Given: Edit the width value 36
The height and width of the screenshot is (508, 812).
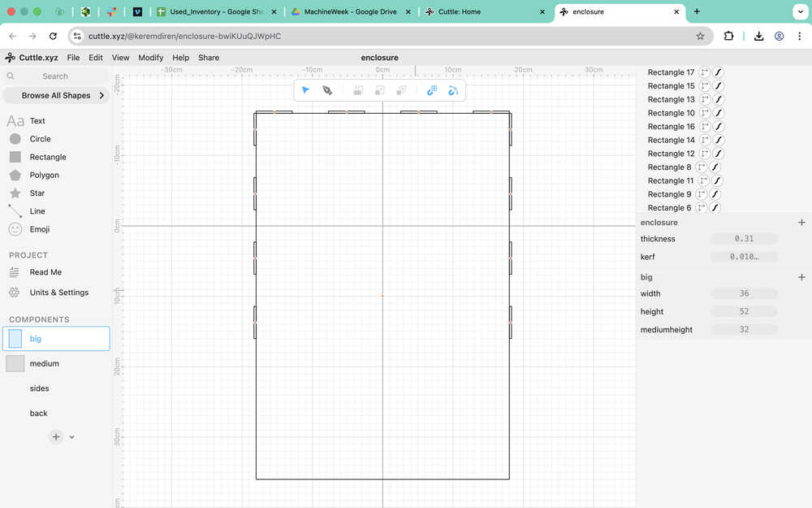Looking at the screenshot, I should tap(744, 293).
